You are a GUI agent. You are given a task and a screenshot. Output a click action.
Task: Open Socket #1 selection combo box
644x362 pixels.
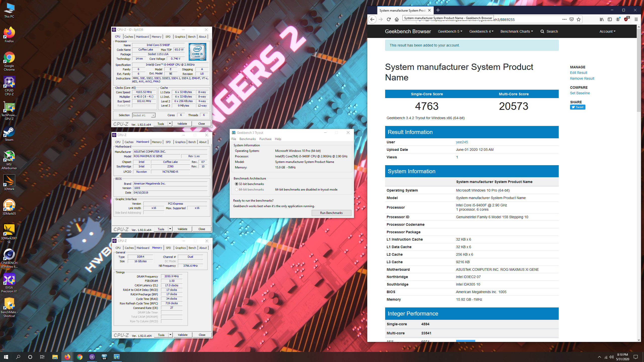coord(144,115)
